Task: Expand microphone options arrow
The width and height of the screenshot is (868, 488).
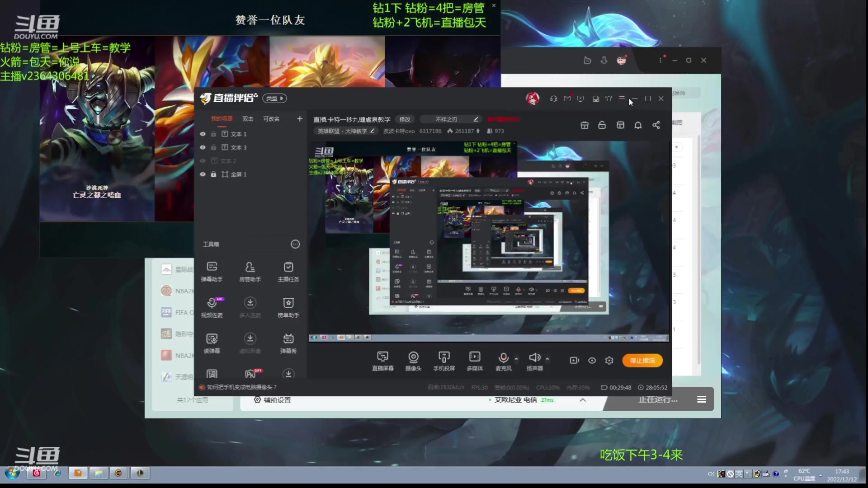Action: [516, 359]
